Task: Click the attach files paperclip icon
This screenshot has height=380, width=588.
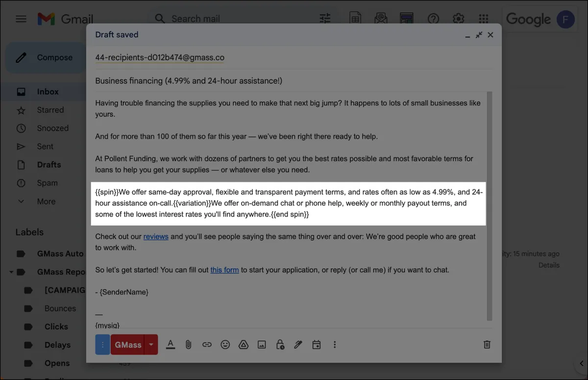Action: 188,345
